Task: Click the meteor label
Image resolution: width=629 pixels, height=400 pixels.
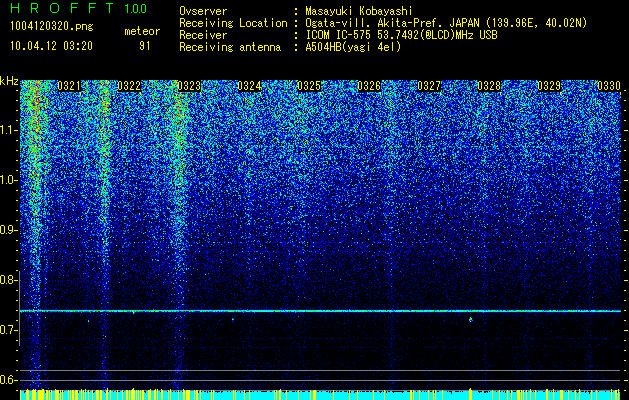Action: pos(142,31)
